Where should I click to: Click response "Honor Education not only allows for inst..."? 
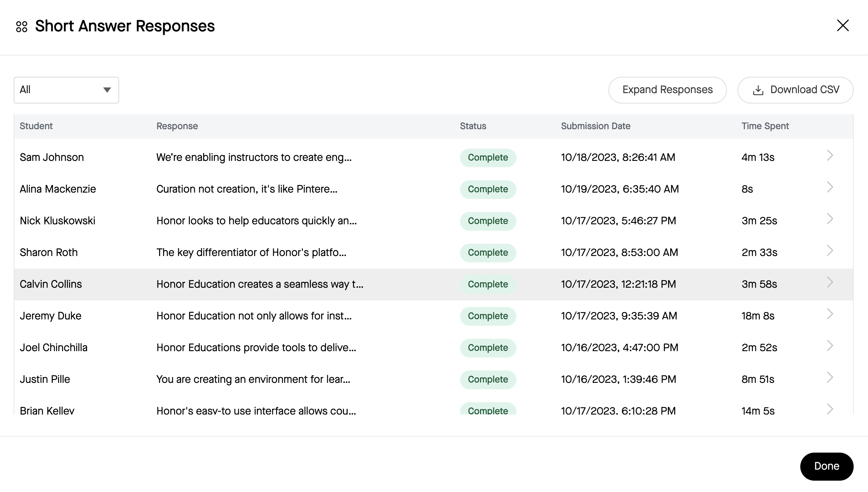point(254,316)
